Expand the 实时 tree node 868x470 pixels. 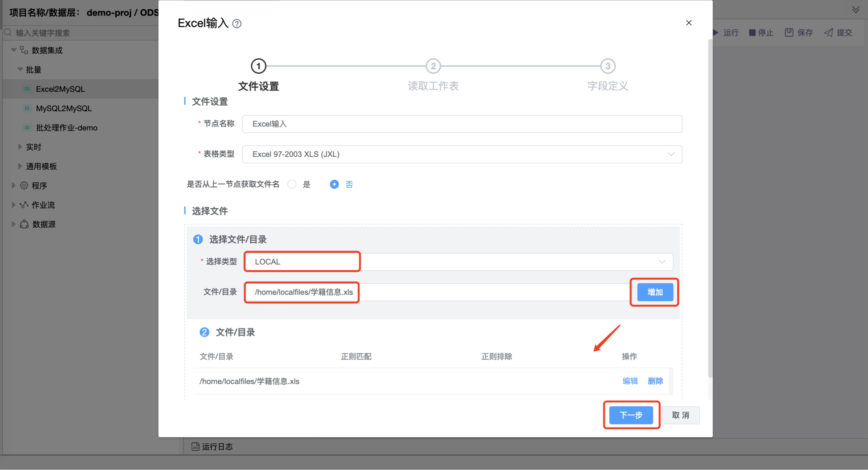click(20, 147)
